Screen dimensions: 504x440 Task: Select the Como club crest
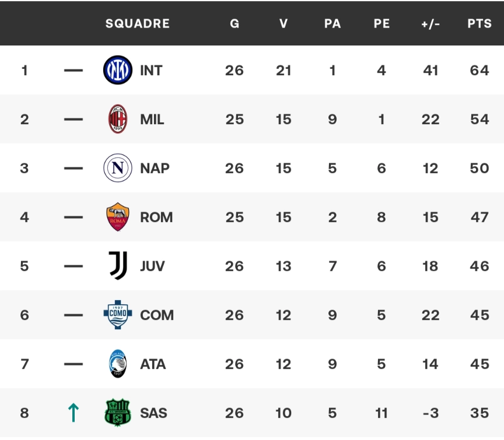(x=118, y=315)
